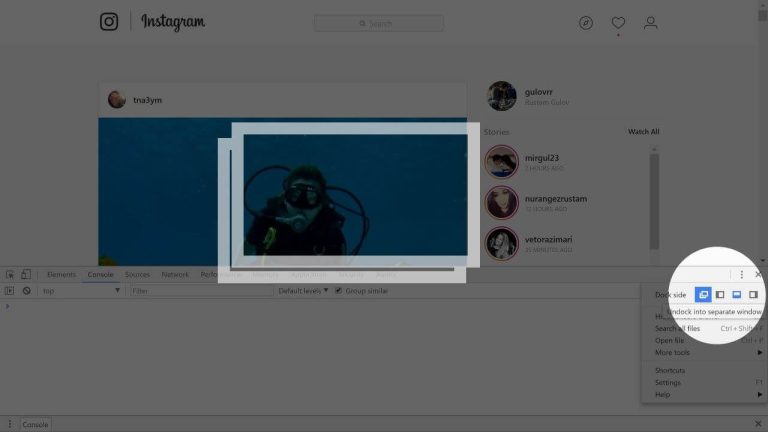Expand the Help submenu
The width and height of the screenshot is (768, 432).
click(703, 395)
